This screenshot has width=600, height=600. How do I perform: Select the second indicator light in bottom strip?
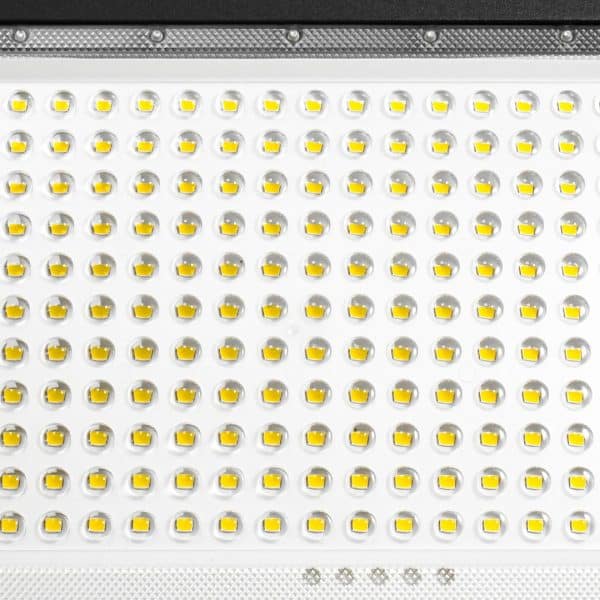point(344,576)
